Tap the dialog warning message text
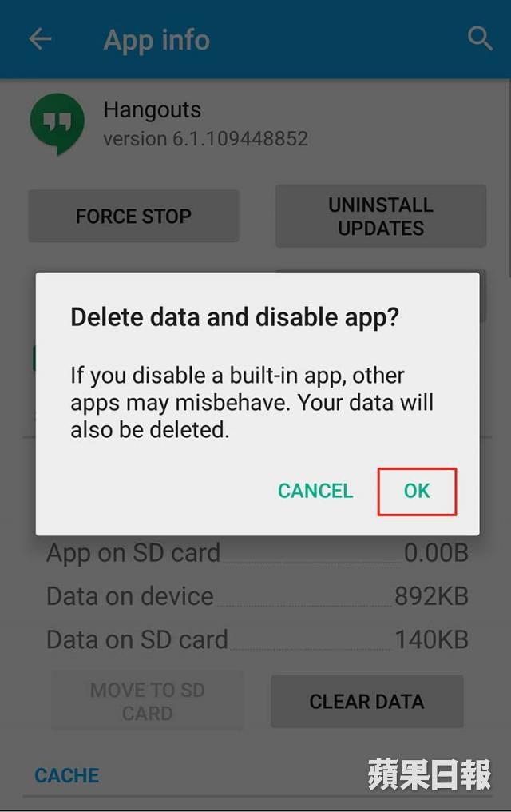The image size is (511, 812). [x=252, y=402]
